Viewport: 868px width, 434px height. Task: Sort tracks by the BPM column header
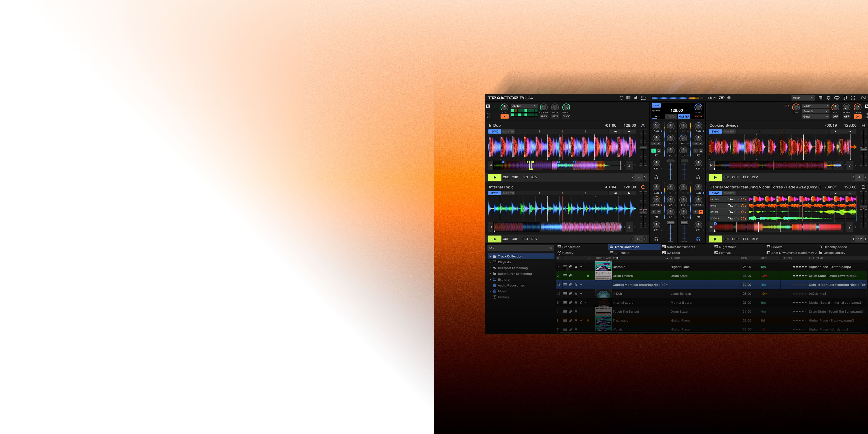coord(744,258)
